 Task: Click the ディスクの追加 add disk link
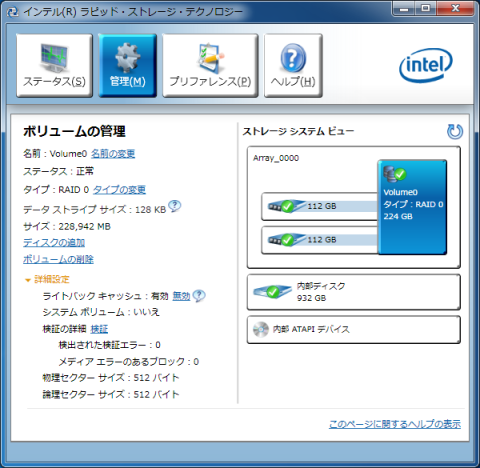(x=54, y=242)
